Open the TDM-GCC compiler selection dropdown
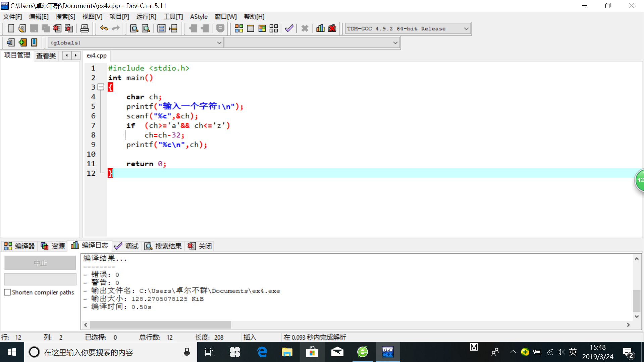 [466, 29]
